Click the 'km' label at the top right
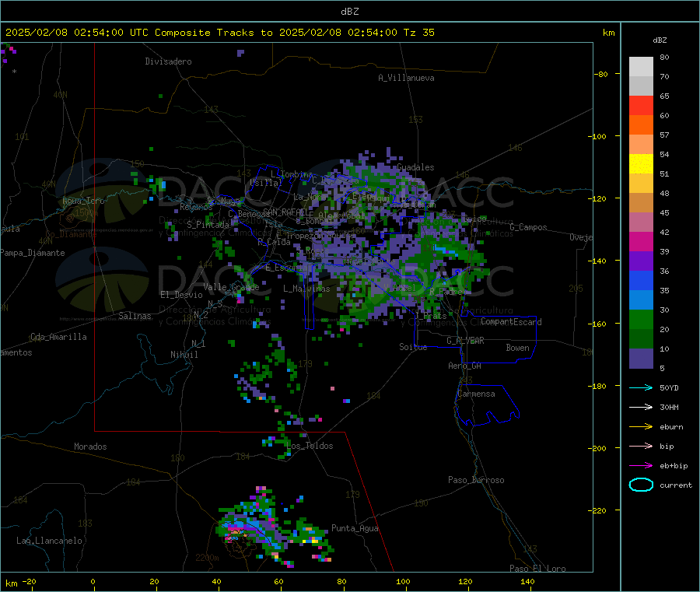The width and height of the screenshot is (700, 592). (609, 33)
